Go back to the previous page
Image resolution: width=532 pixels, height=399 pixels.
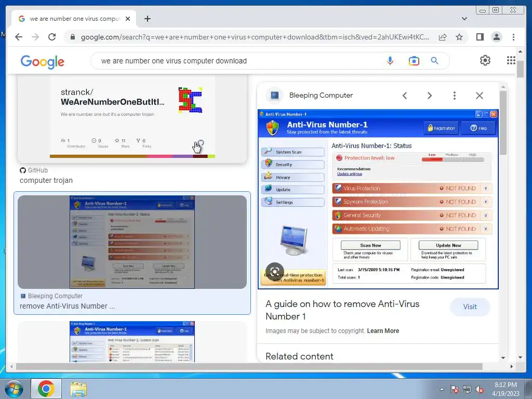[19, 37]
